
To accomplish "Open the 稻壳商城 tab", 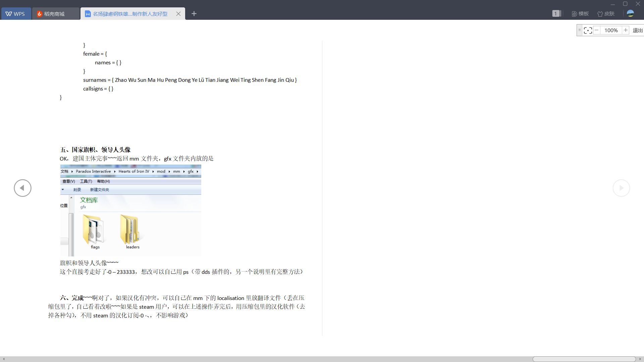I will (x=56, y=14).
